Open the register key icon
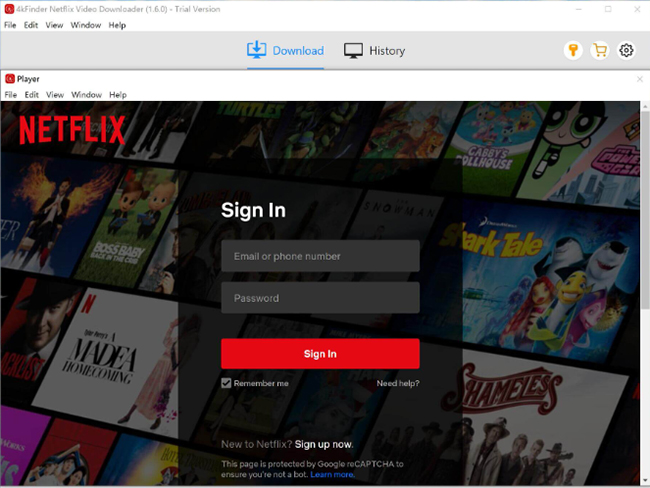 pyautogui.click(x=573, y=51)
